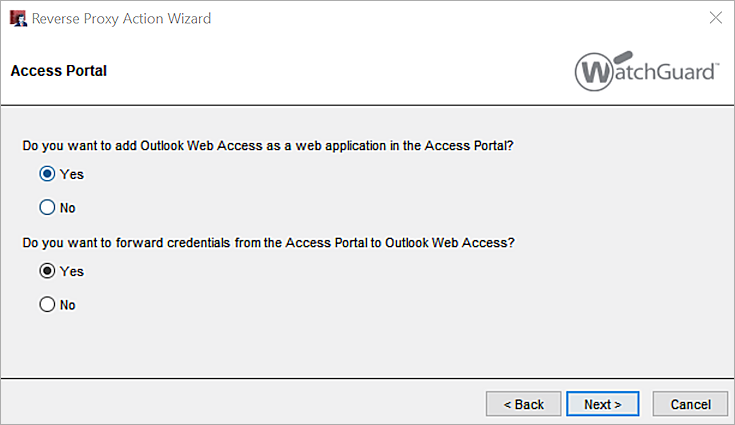The image size is (735, 425).
Task: Select Yes to add Outlook Web Access application
Action: 47,174
